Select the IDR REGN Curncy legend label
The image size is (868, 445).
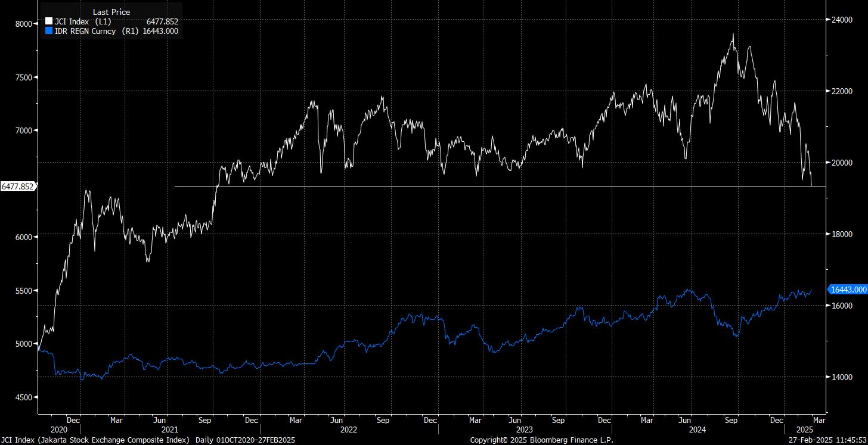point(94,31)
